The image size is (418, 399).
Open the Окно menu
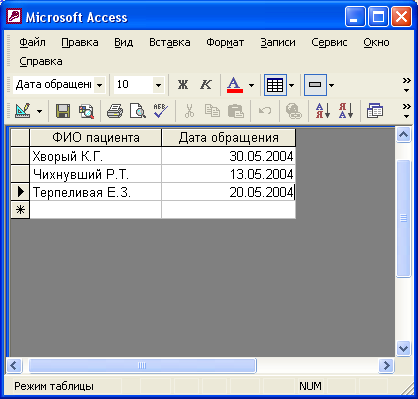pos(376,42)
